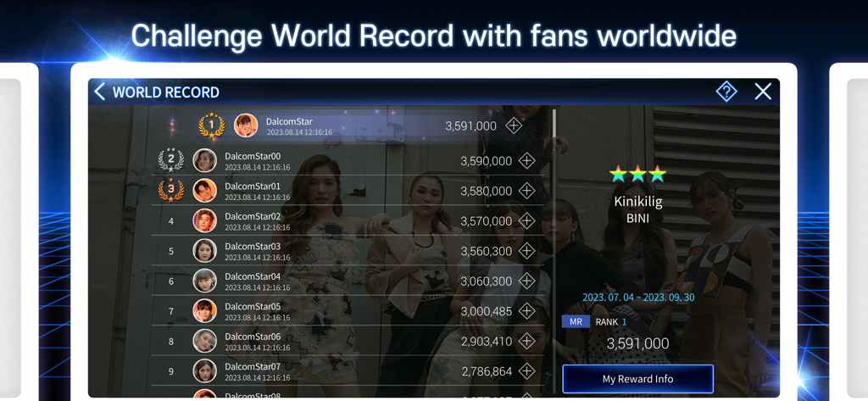Tap plus icon beside score 3,000,485
This screenshot has height=401, width=868.
coord(526,311)
